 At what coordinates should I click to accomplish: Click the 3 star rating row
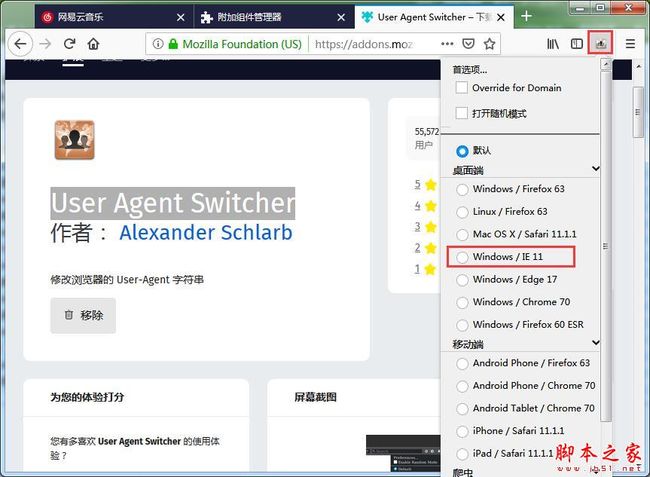(x=426, y=227)
